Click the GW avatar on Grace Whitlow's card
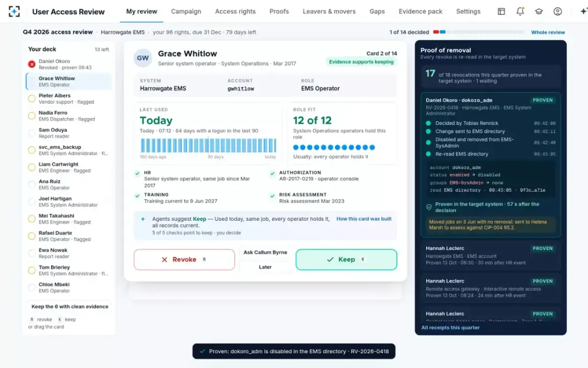This screenshot has width=588, height=368. click(x=143, y=58)
